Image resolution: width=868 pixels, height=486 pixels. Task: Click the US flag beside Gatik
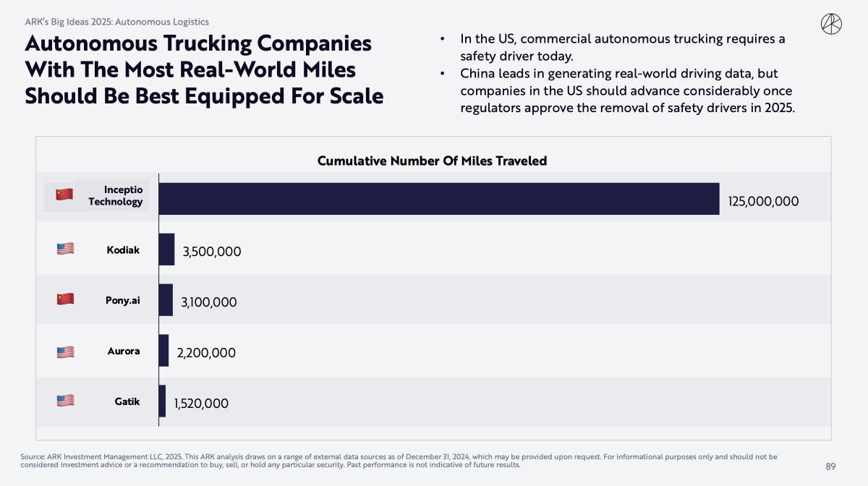tap(65, 400)
